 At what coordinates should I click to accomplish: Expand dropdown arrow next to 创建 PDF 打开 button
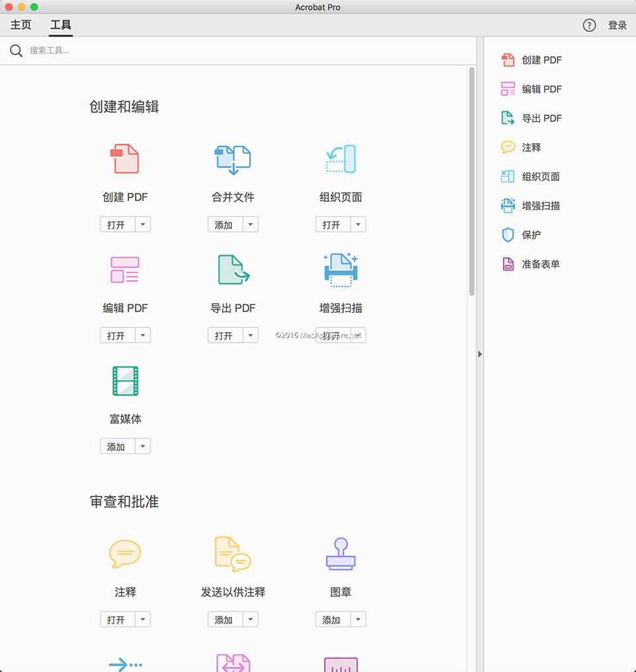pyautogui.click(x=143, y=225)
